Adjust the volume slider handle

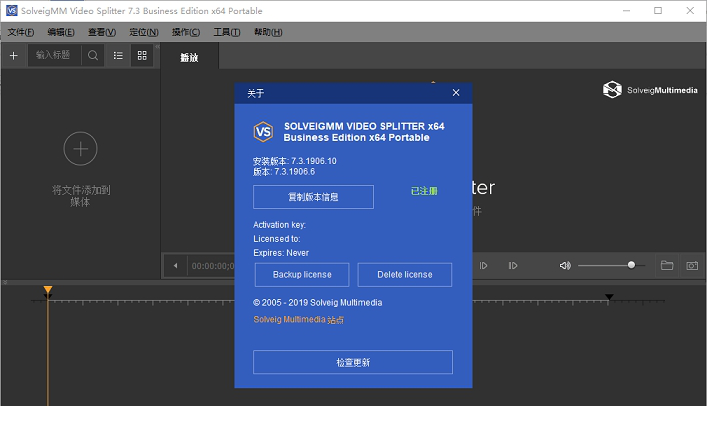[x=631, y=265]
